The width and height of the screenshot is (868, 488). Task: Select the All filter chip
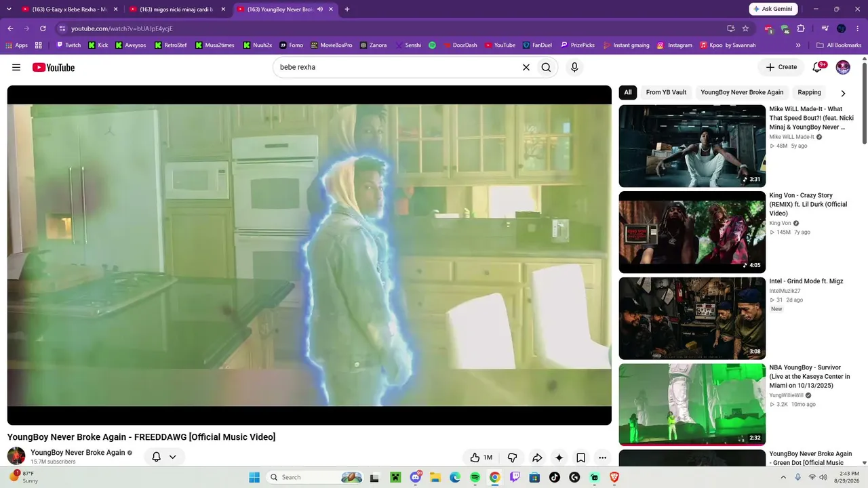click(628, 93)
